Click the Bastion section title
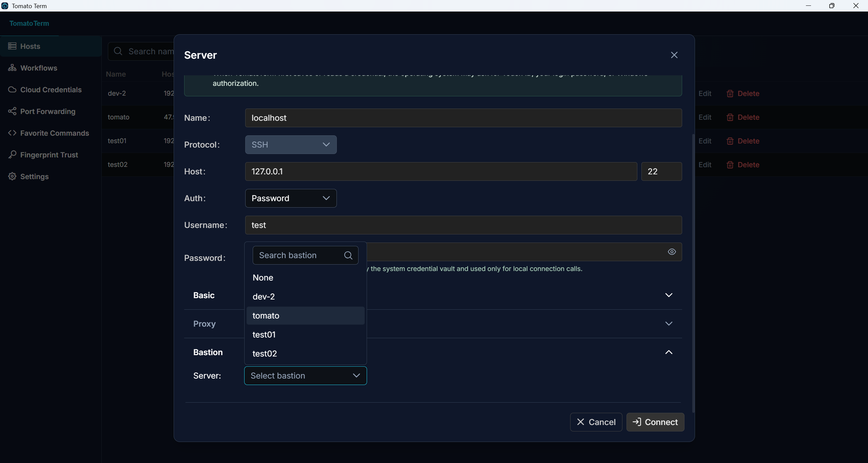This screenshot has width=868, height=463. click(208, 352)
